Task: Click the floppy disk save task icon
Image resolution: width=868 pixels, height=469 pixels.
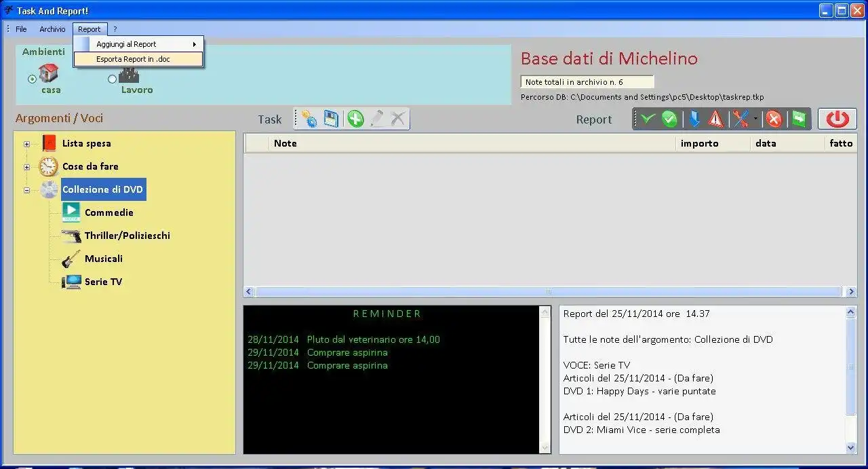Action: click(x=331, y=119)
